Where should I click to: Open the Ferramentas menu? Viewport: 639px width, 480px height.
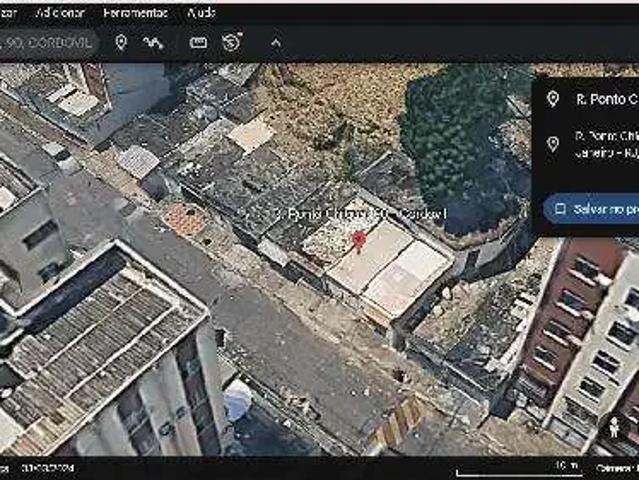[x=136, y=13]
